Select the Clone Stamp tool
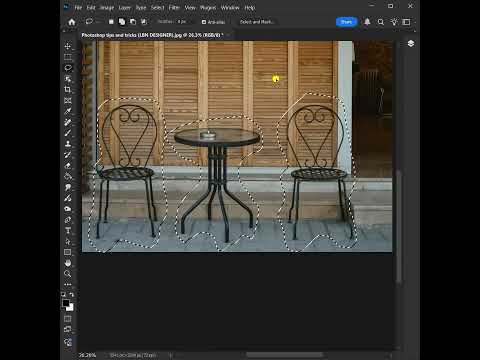Screen dimensions: 480x360 68,144
